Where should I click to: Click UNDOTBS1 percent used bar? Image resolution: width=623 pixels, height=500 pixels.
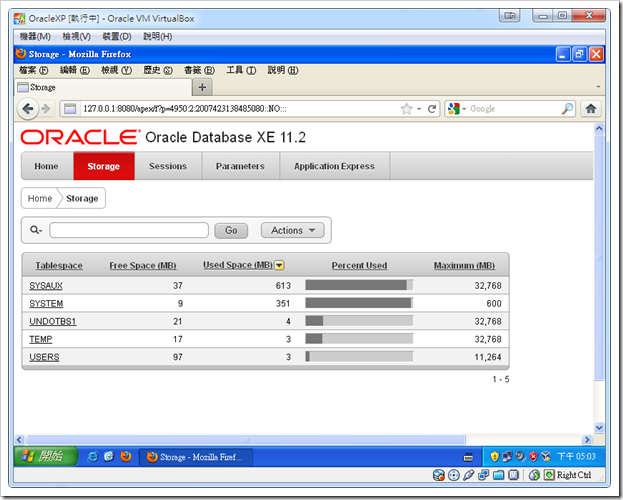click(x=359, y=321)
